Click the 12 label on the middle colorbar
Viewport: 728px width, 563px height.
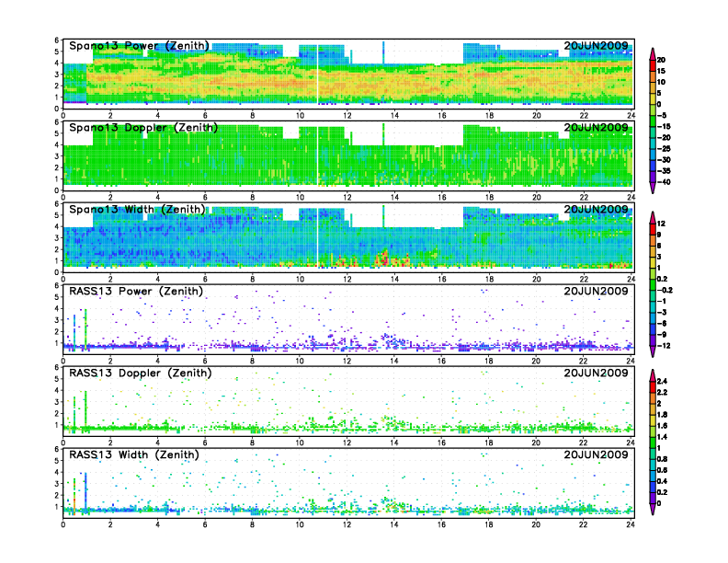tap(661, 224)
